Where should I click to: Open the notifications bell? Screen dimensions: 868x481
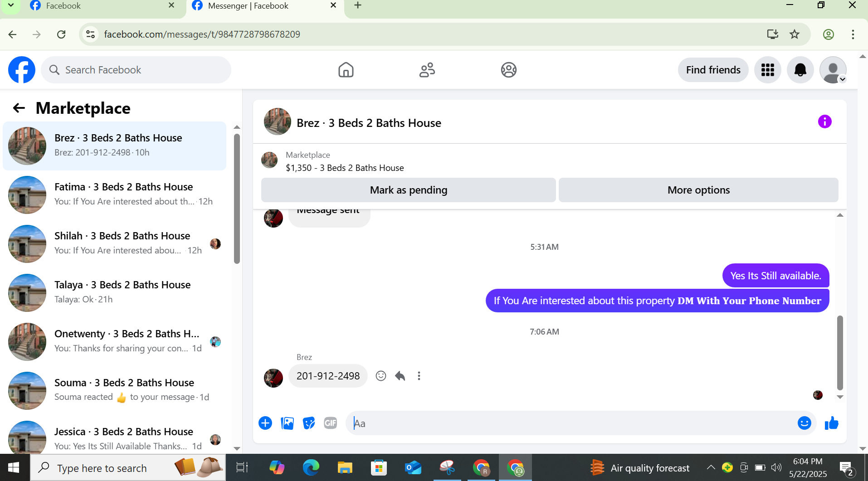800,70
